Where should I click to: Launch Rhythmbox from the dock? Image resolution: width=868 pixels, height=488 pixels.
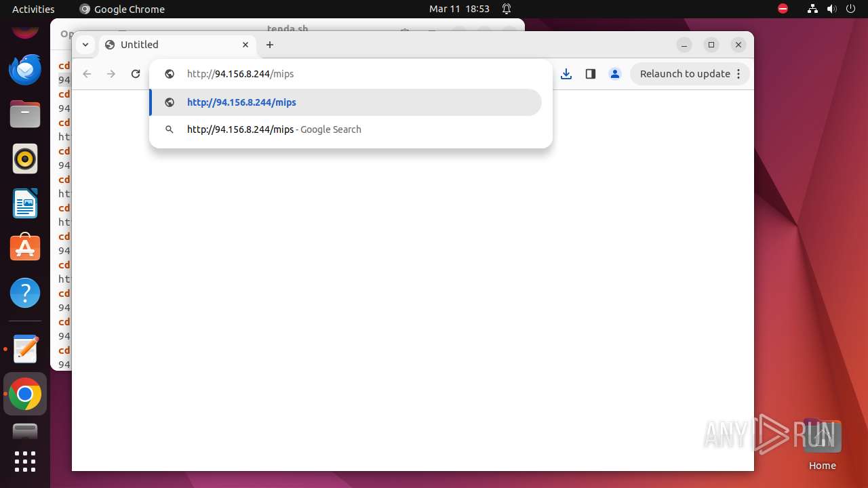[25, 159]
